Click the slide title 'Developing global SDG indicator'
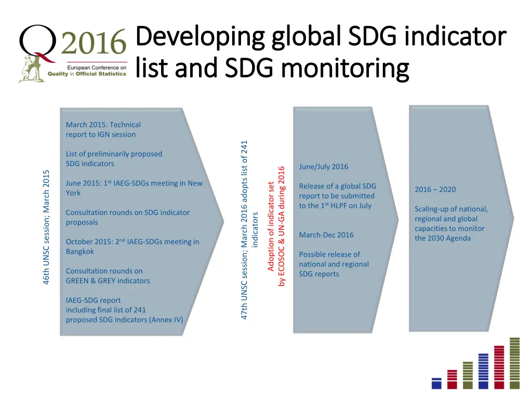This screenshot has width=532, height=399. [x=321, y=36]
